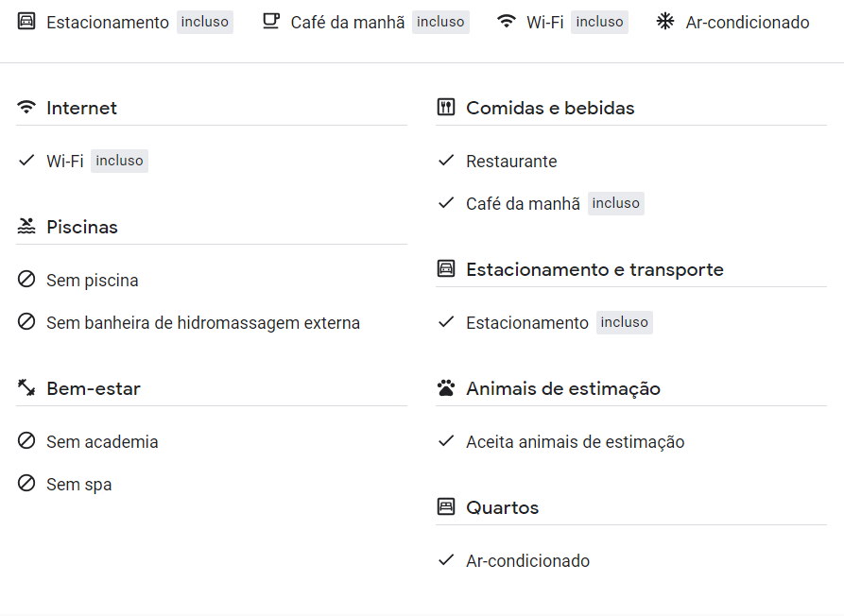Click the paw icon for Animais de estimação
The image size is (844, 616).
tap(446, 387)
